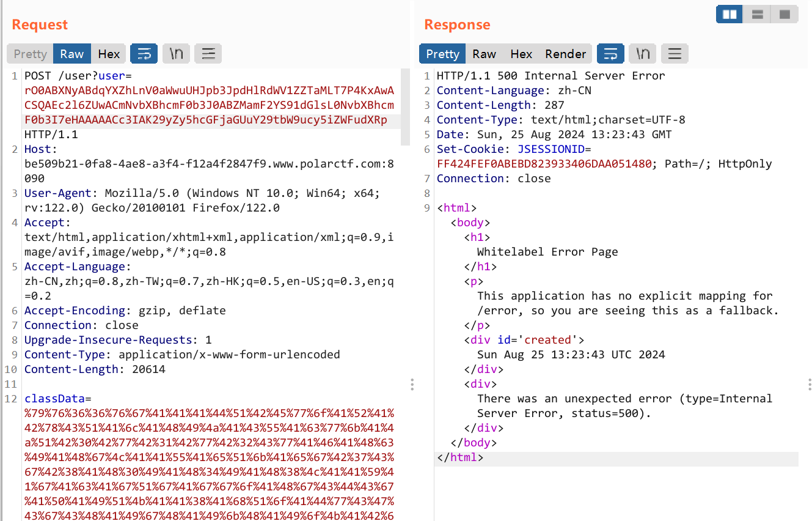Screen dimensions: 812x521
Task: Click the Response panel title
Action: (457, 24)
